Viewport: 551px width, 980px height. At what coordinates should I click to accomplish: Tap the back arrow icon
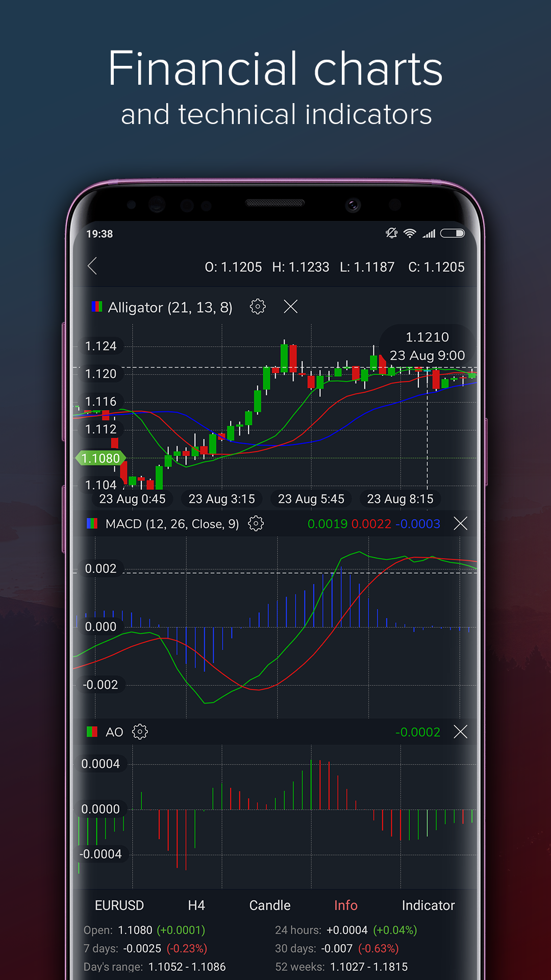(92, 266)
